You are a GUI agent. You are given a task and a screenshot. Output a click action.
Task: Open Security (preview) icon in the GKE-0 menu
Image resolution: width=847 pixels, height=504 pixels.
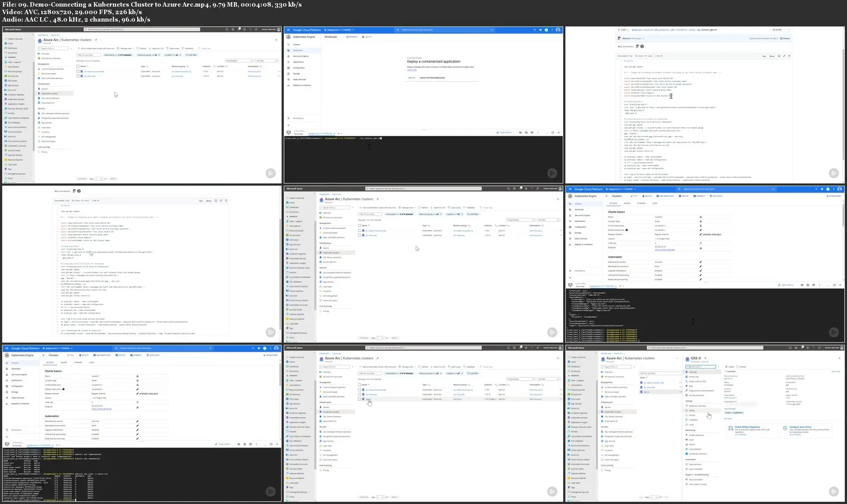(687, 395)
